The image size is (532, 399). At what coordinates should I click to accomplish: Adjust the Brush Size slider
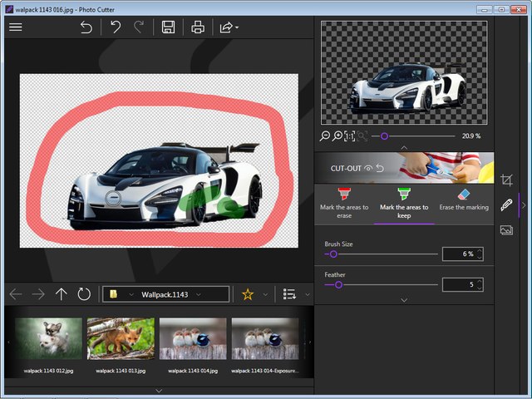click(x=333, y=254)
